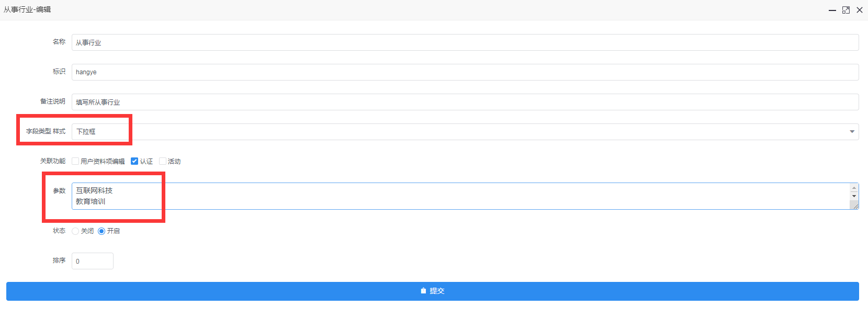This screenshot has width=868, height=318.
Task: Select the 关闭 status radio button
Action: tap(75, 231)
